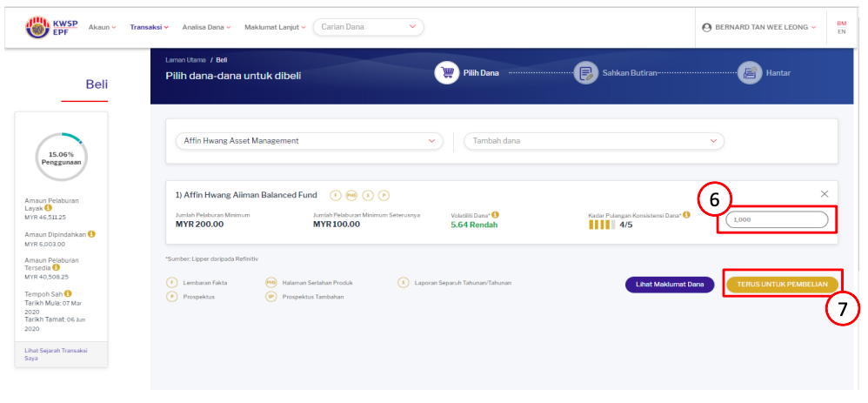Click Tempoh Sah info icon
Viewport: 868px width, 403px height.
click(x=68, y=293)
